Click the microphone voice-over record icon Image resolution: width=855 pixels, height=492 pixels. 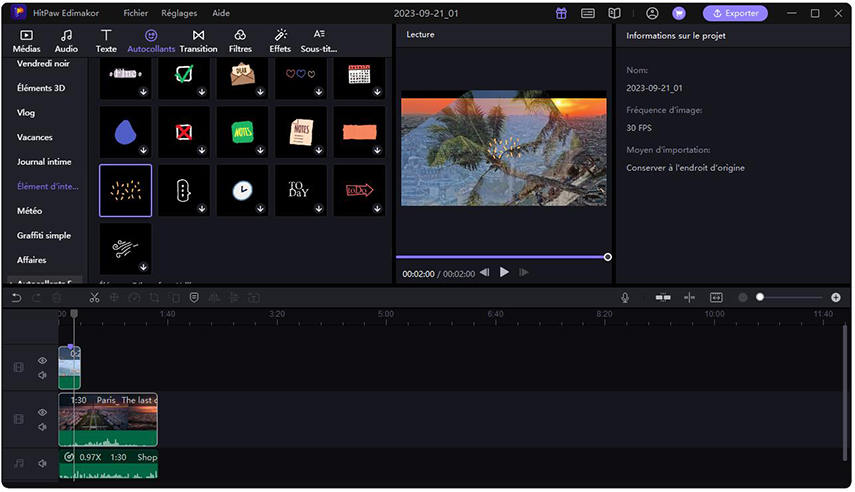(x=625, y=297)
